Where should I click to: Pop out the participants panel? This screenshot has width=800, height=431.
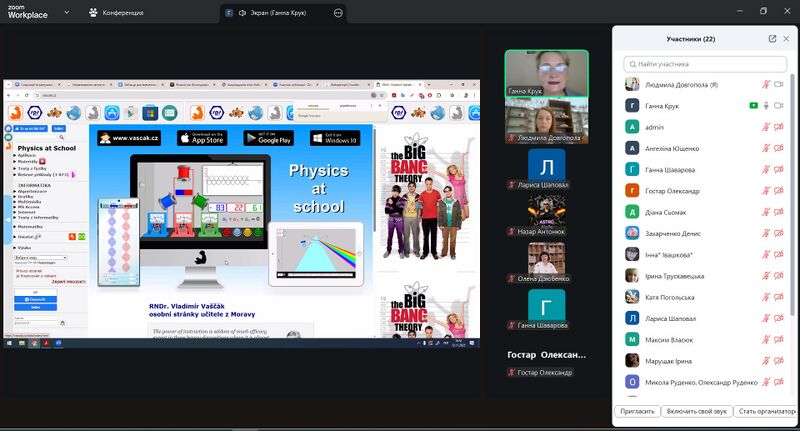772,39
